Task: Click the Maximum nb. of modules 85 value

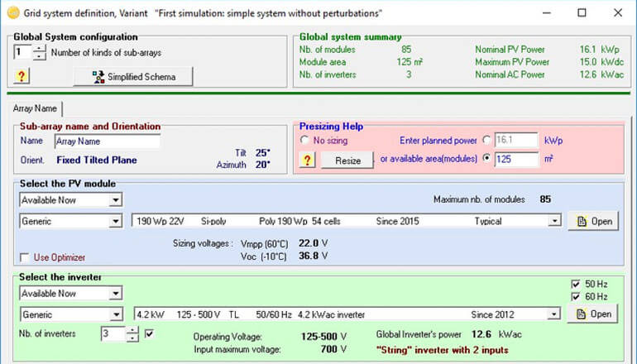Action: [x=545, y=199]
